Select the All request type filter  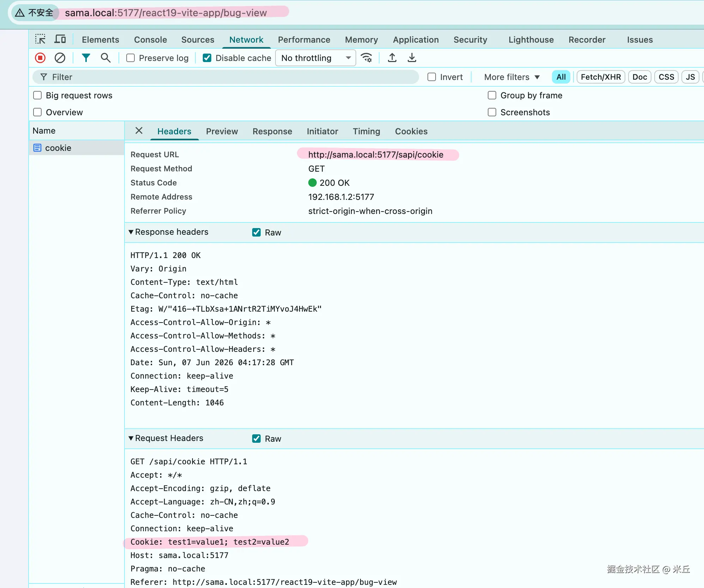pos(561,77)
